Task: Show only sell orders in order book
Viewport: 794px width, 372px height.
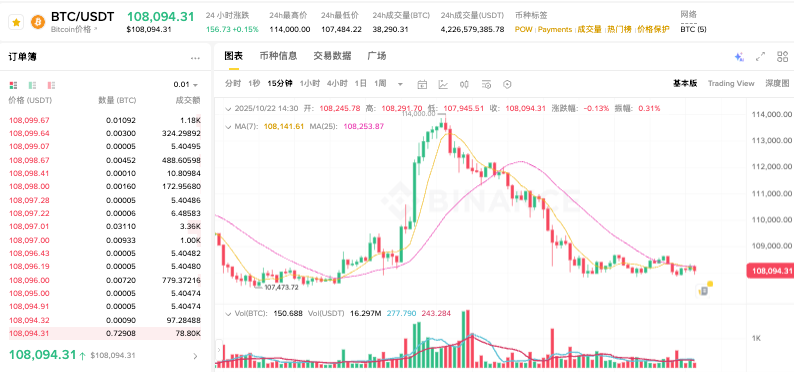Action: pyautogui.click(x=52, y=85)
